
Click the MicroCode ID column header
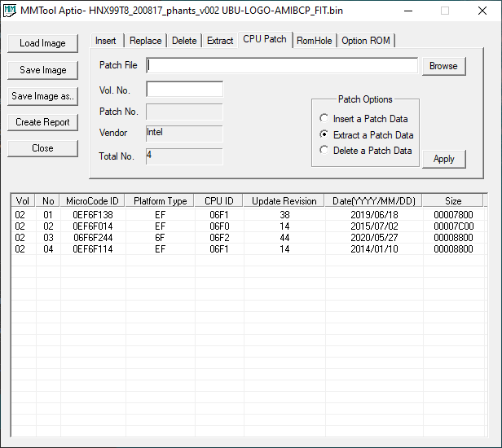[93, 201]
